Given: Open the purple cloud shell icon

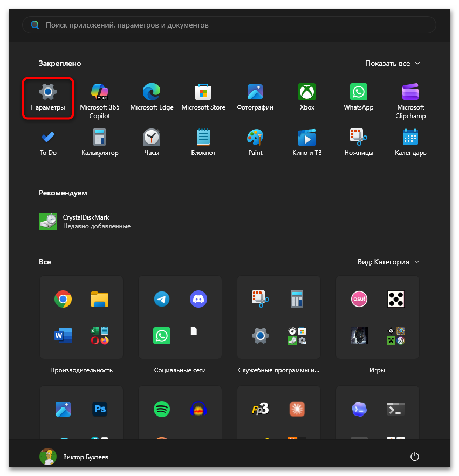Looking at the screenshot, I should tap(359, 409).
